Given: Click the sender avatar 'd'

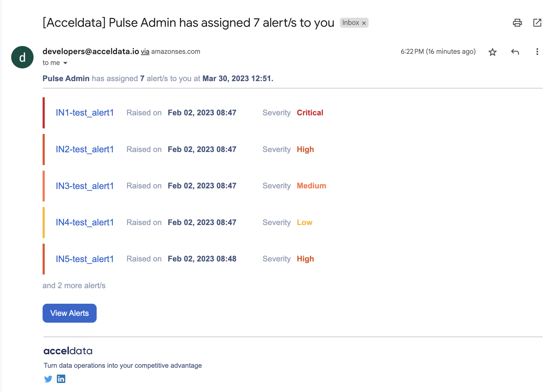Looking at the screenshot, I should 22,57.
